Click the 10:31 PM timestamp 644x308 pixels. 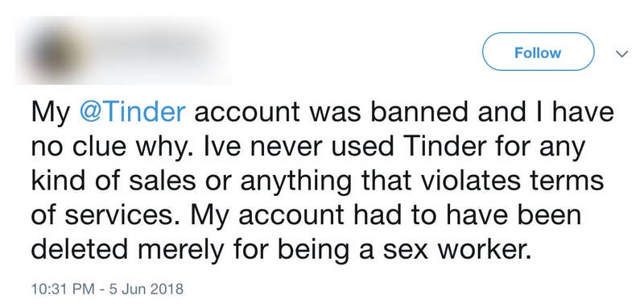click(x=63, y=289)
